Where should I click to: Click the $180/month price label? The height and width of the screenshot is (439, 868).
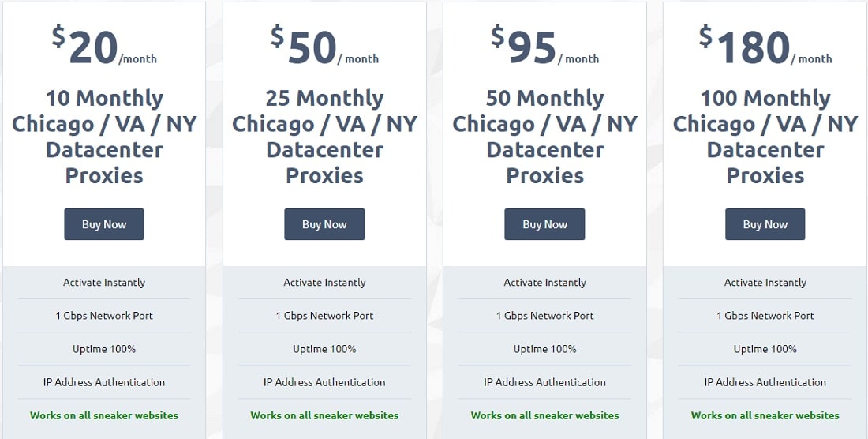pos(765,45)
